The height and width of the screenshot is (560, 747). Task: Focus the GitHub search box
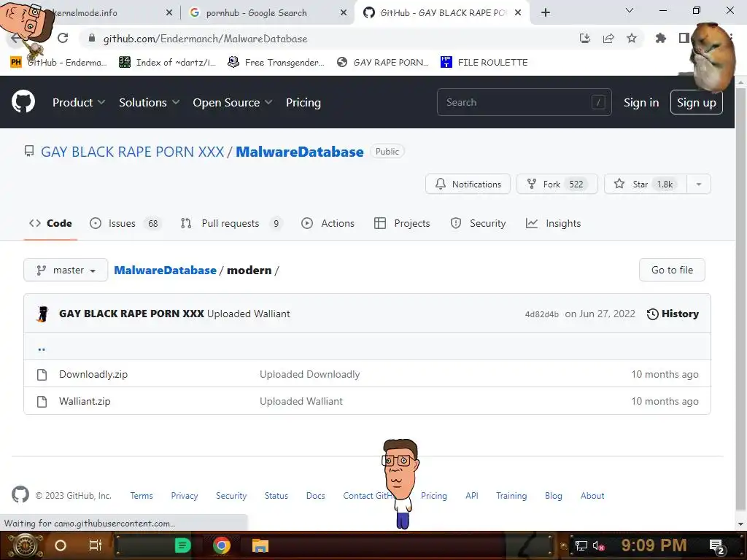click(524, 102)
